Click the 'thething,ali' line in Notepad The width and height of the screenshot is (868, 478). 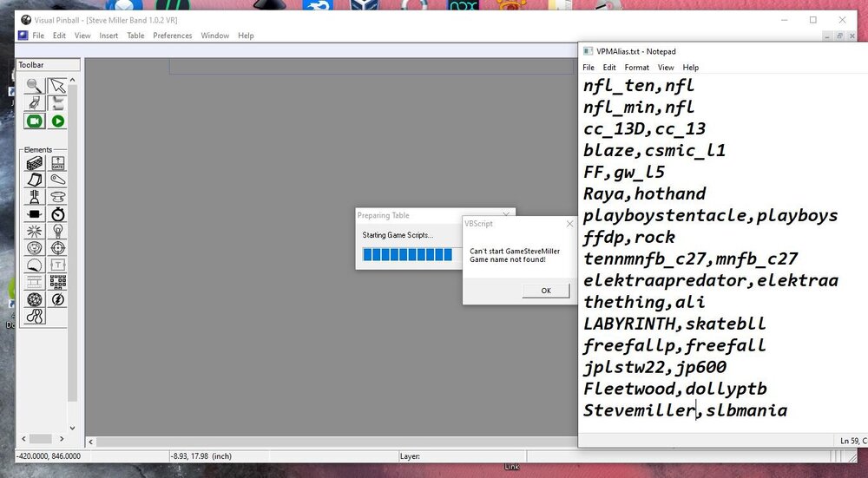[x=644, y=302]
